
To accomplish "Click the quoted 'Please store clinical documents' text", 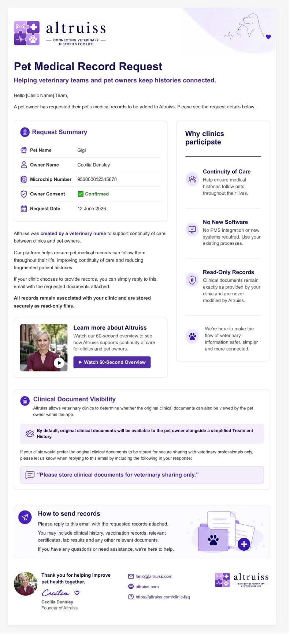I will (118, 475).
